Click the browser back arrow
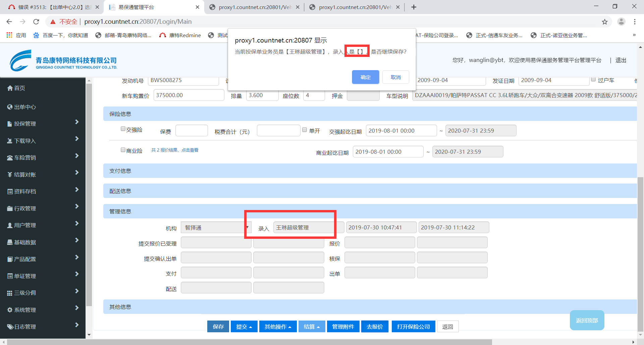Screen dimensions: 644x345 pos(9,22)
